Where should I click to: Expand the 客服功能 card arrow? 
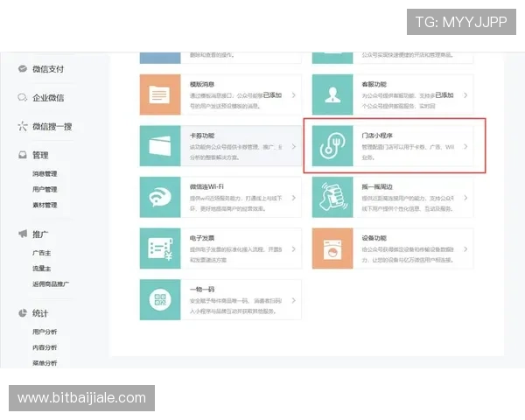tap(465, 95)
